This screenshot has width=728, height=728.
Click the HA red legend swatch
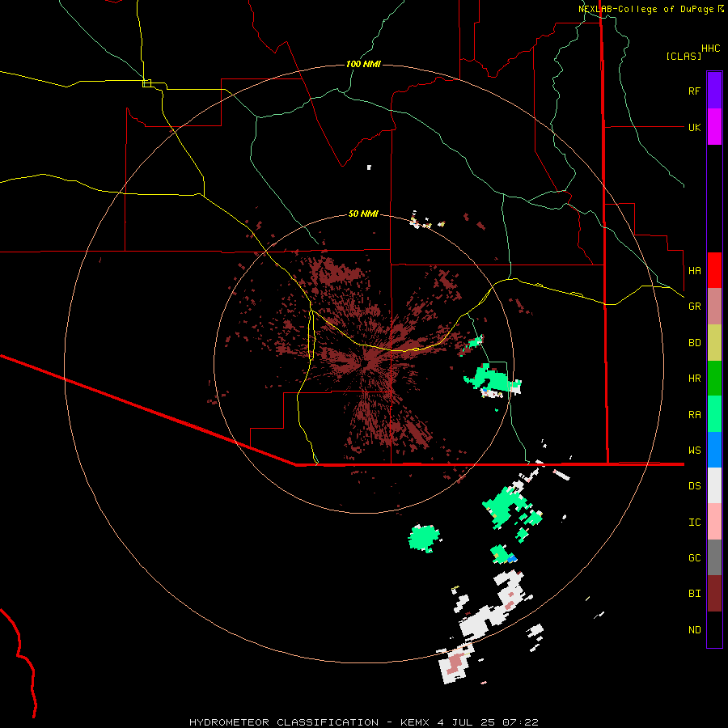tap(714, 270)
